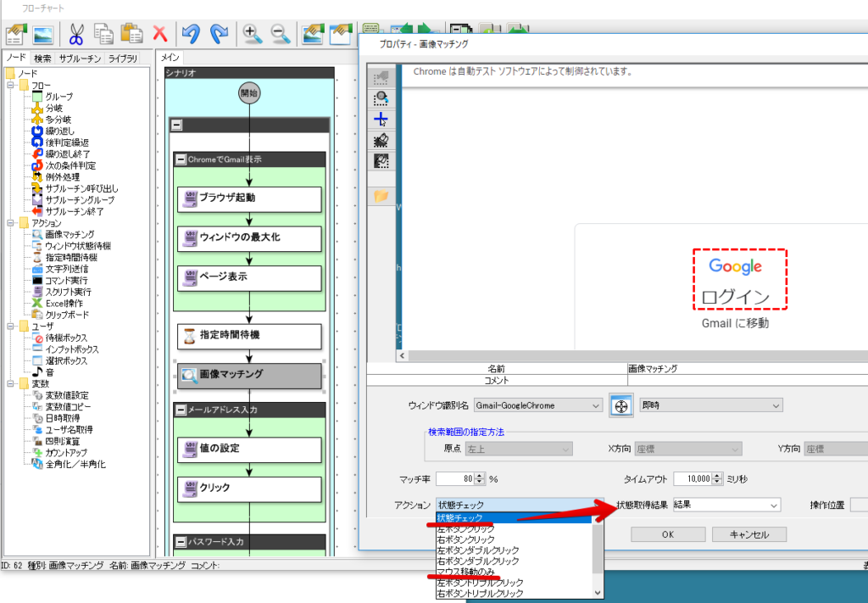868x603 pixels.
Task: Collapse the 変数 tree folder
Action: (x=10, y=383)
